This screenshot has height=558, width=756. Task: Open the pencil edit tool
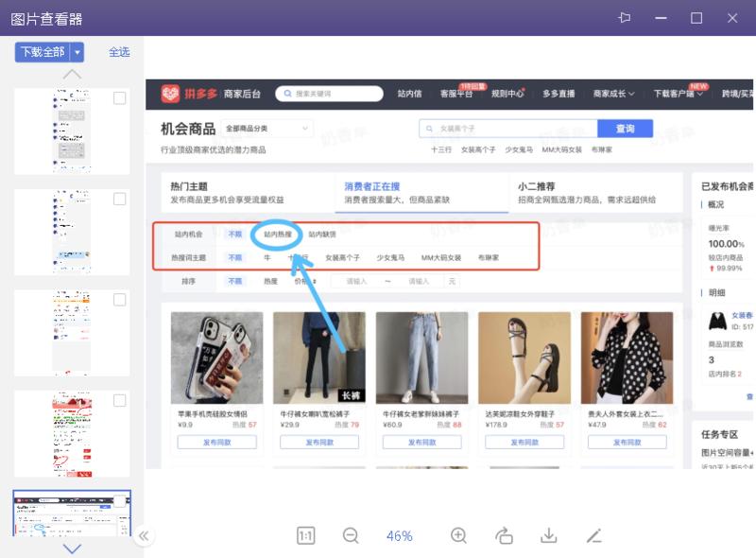(x=594, y=536)
